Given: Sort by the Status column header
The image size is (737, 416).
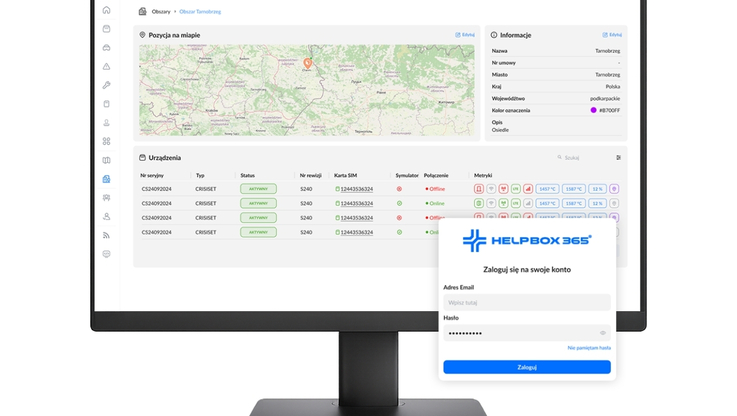Looking at the screenshot, I should click(x=247, y=175).
